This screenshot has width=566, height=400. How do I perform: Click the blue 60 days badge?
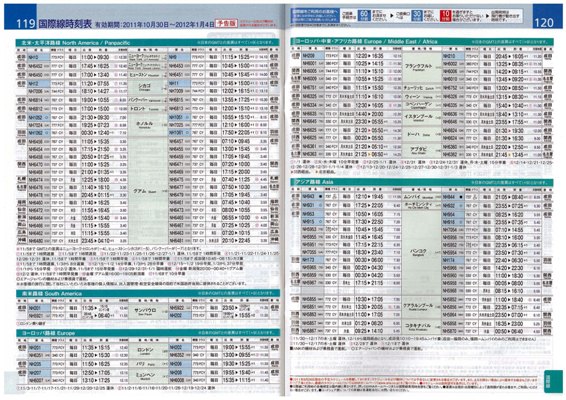click(363, 16)
